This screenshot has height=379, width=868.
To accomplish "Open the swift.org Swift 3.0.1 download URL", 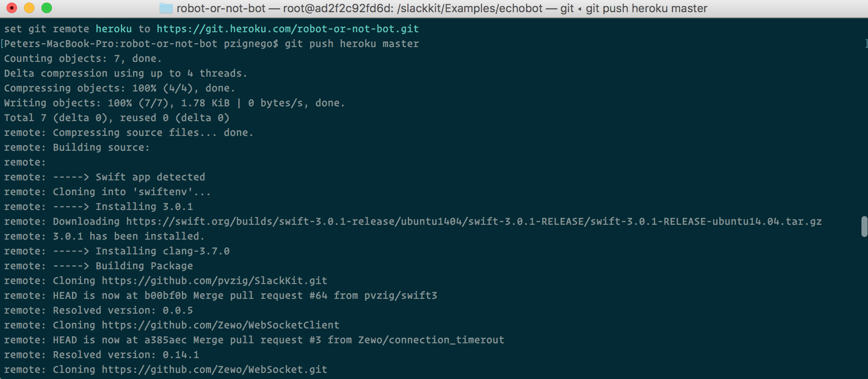I will tap(474, 222).
